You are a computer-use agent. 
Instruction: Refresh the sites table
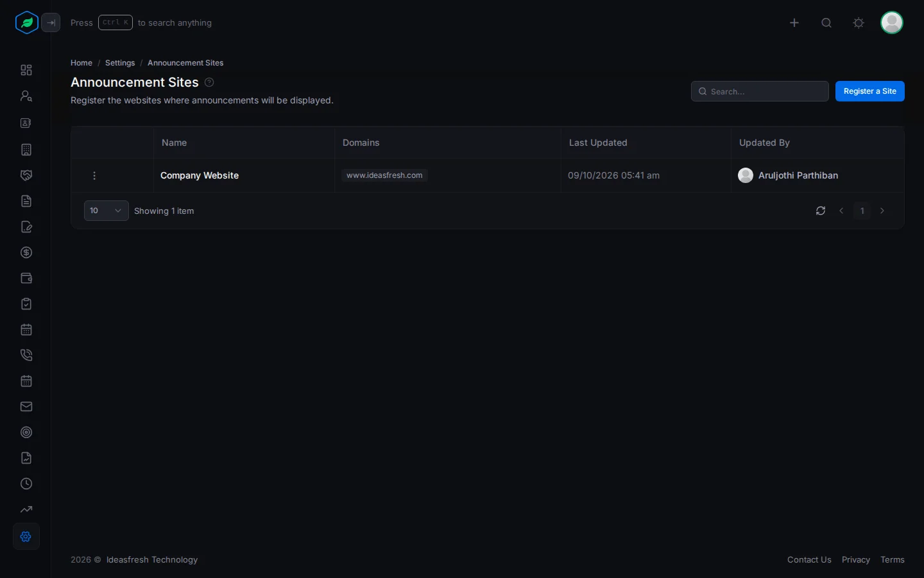point(821,211)
